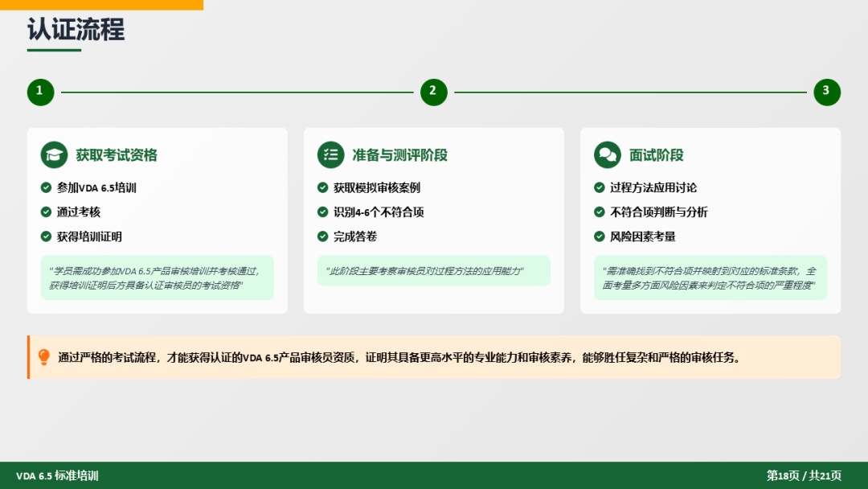Click the green quote box under 完成答卷

(433, 271)
